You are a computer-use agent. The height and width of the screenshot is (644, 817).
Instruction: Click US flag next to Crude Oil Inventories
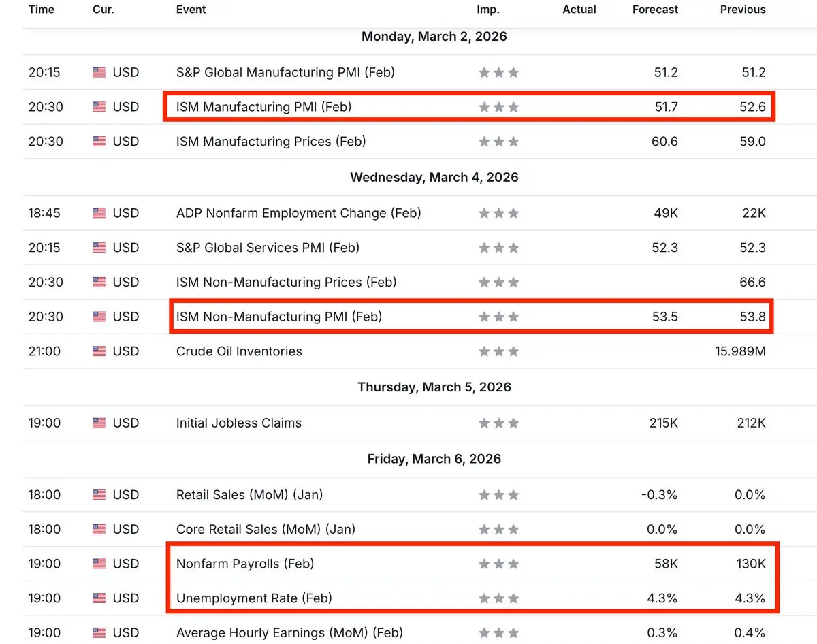click(99, 351)
